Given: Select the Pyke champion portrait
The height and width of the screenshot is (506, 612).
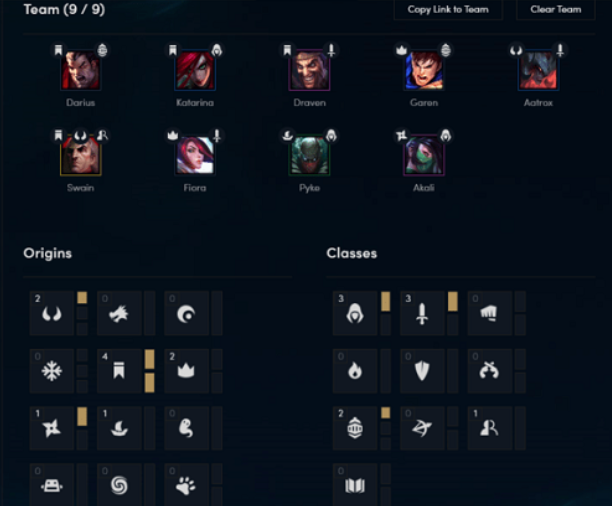Looking at the screenshot, I should (310, 155).
